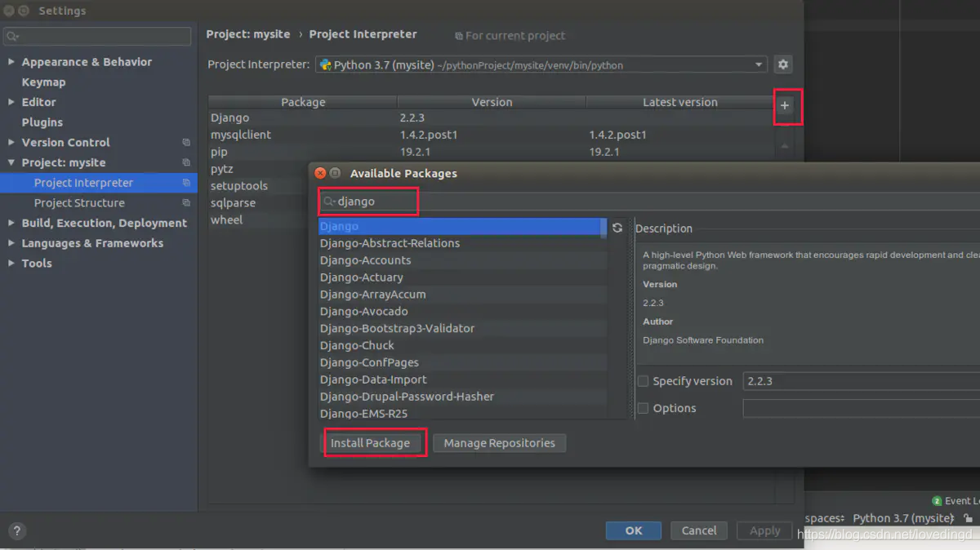The image size is (980, 550).
Task: Select Django-Accounts package
Action: [x=460, y=260]
